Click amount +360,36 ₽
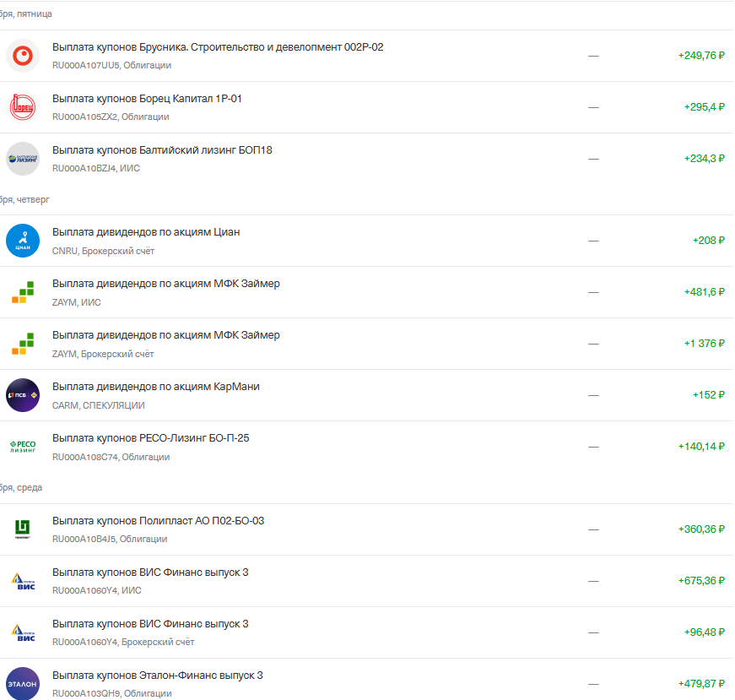735x700 pixels. click(x=701, y=529)
